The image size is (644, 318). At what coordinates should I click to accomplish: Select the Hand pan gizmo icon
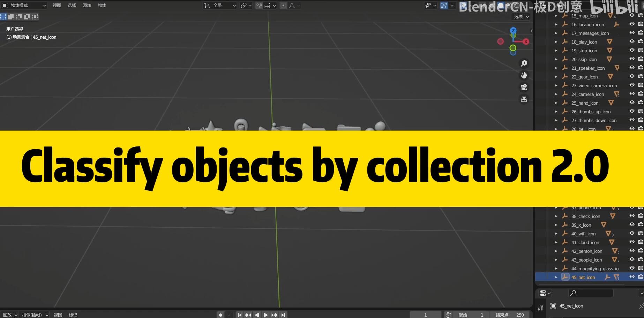(524, 75)
